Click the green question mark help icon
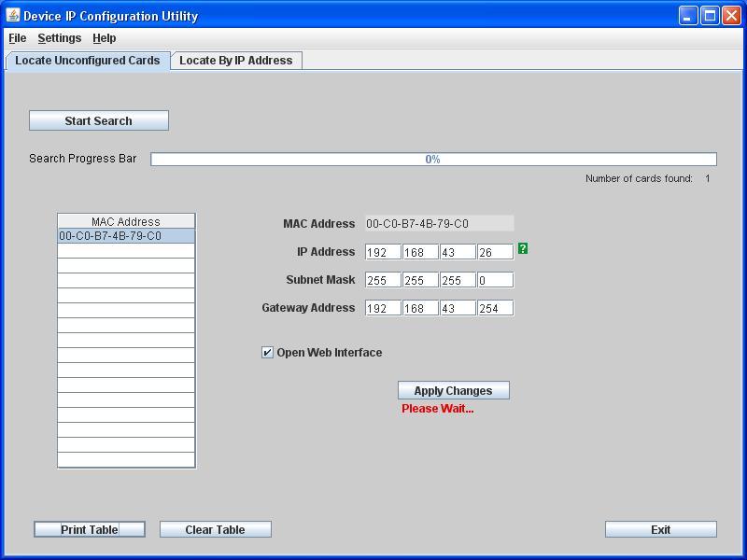 (x=524, y=250)
